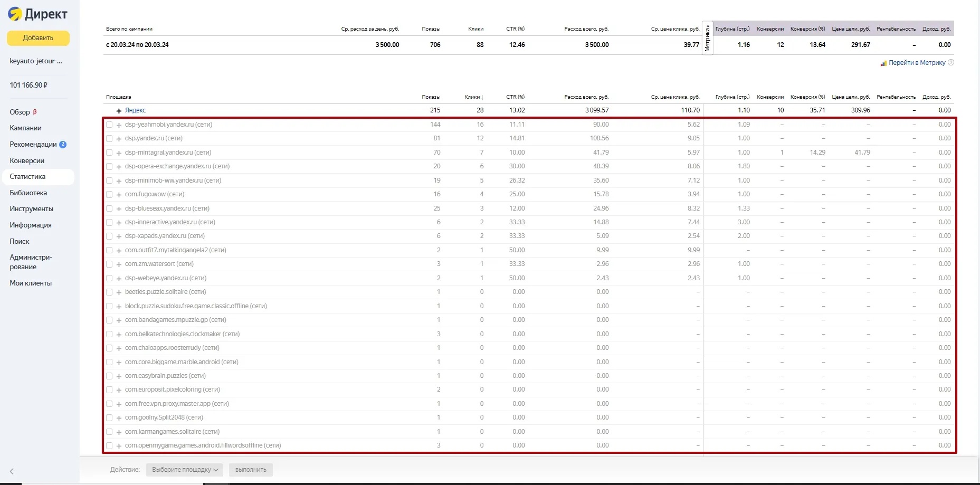The image size is (980, 485).
Task: Toggle the vertical Метрика column panel
Action: [x=707, y=38]
